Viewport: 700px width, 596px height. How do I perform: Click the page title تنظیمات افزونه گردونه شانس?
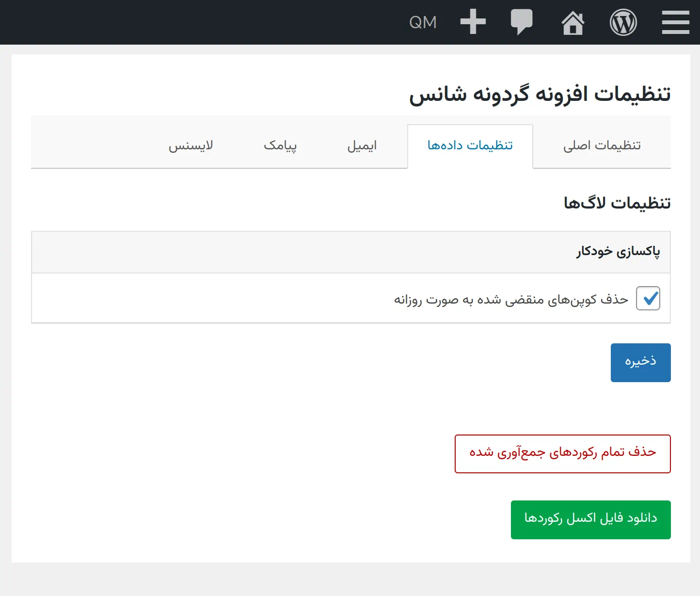(x=540, y=93)
